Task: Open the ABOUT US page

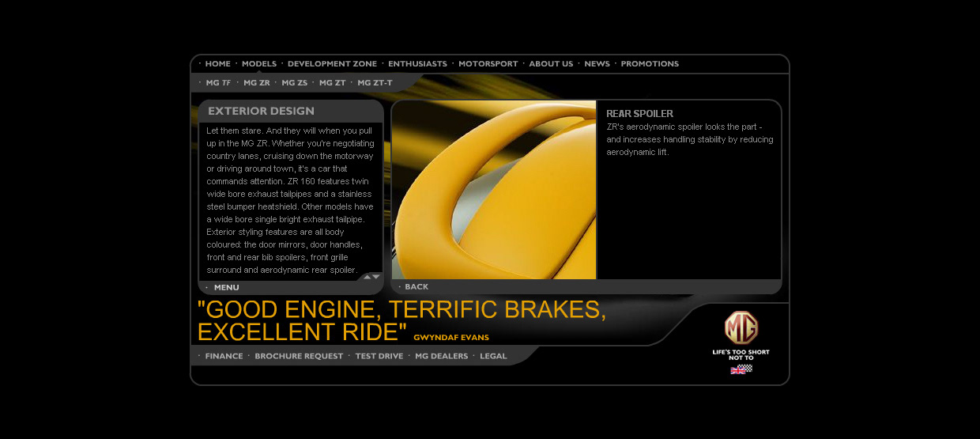Action: coord(551,64)
